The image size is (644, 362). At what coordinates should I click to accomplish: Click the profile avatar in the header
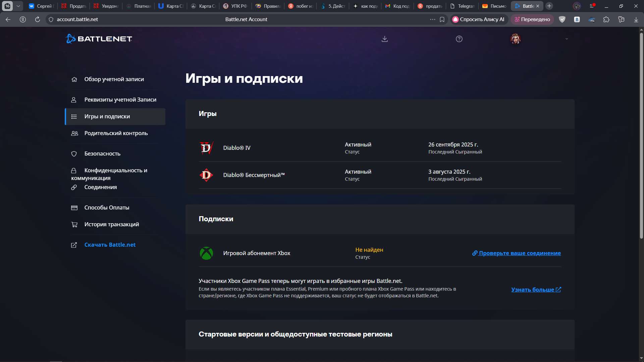516,39
